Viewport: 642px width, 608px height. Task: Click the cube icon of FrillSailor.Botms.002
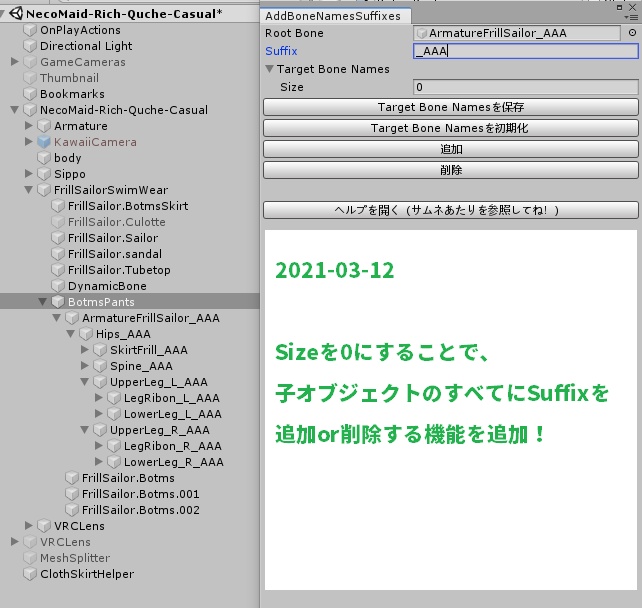[72, 510]
